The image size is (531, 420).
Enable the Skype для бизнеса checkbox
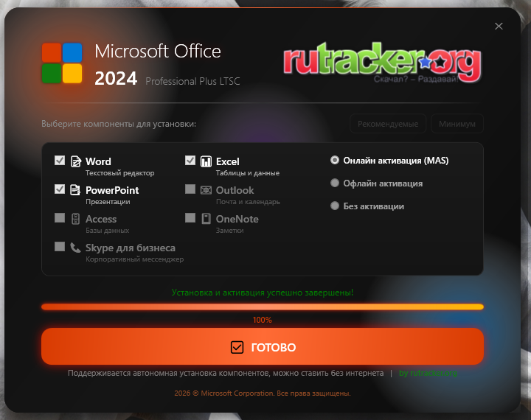pyautogui.click(x=60, y=246)
